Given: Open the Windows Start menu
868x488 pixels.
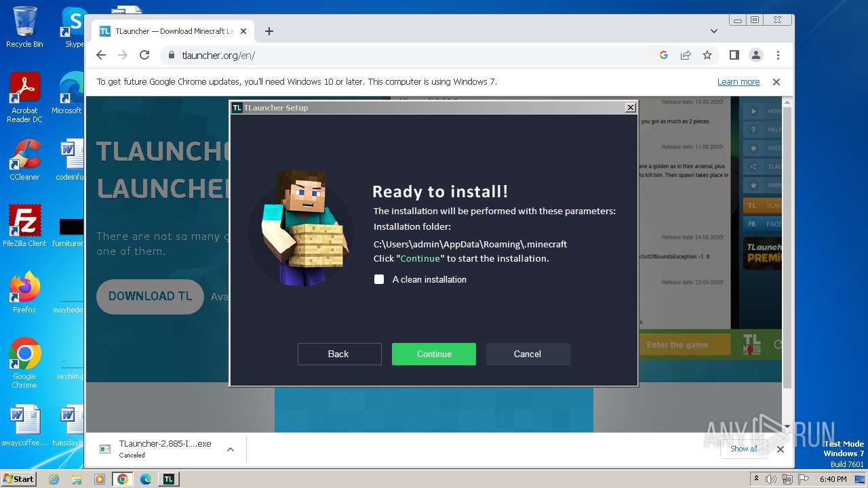Looking at the screenshot, I should click(18, 479).
